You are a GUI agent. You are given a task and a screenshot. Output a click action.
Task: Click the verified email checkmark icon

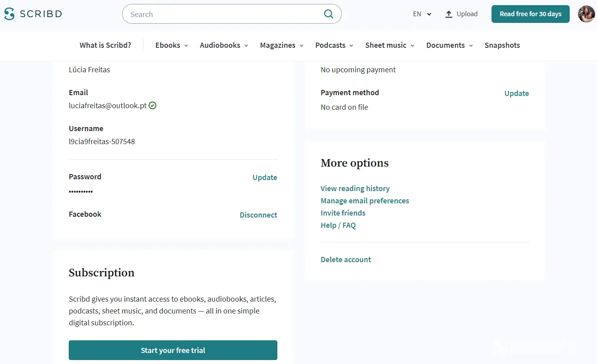pyautogui.click(x=153, y=105)
